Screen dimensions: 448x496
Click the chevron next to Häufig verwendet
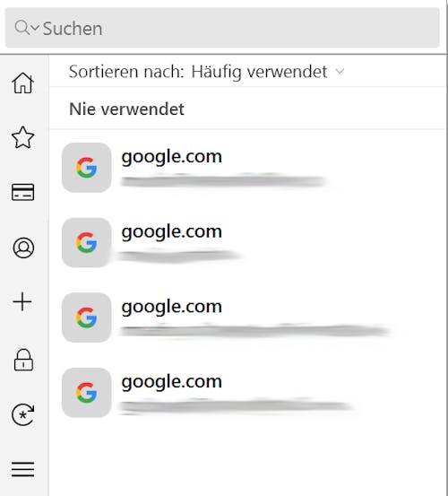coord(340,71)
